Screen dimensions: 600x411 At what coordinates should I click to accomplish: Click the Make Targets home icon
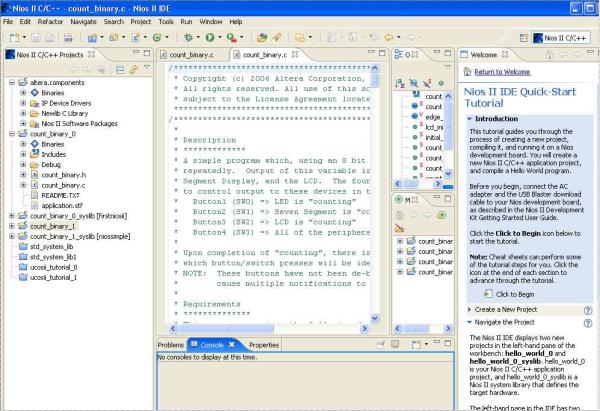(x=399, y=215)
